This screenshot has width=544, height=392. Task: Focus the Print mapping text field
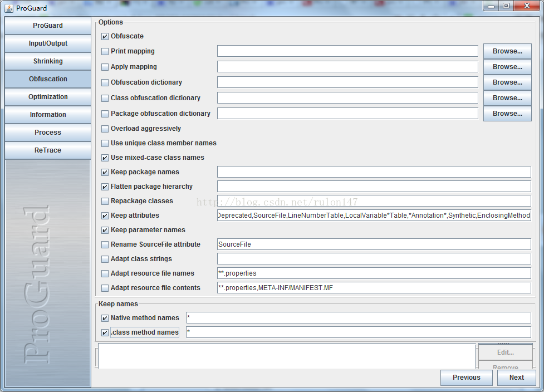click(347, 51)
